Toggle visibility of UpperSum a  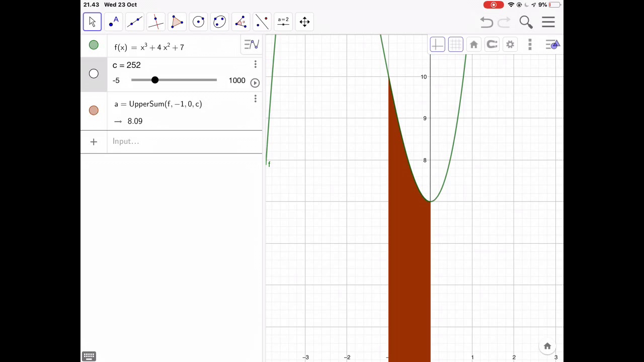click(x=94, y=110)
